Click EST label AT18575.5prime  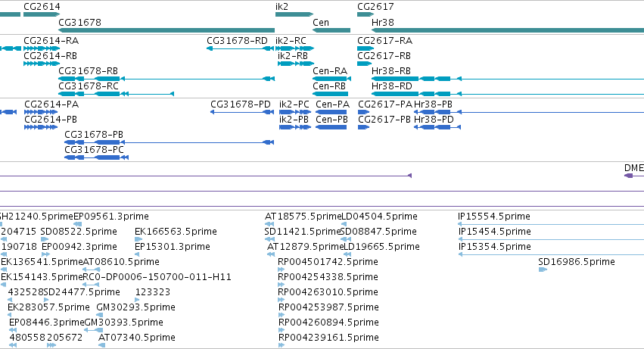303,217
